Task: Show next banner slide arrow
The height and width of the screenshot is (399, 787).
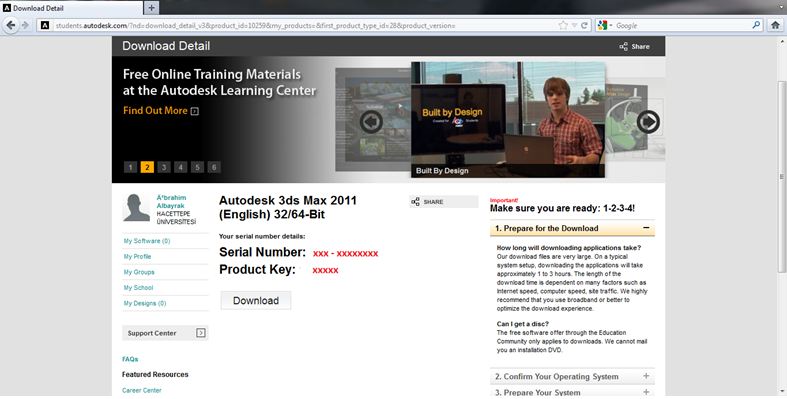Action: (x=648, y=121)
